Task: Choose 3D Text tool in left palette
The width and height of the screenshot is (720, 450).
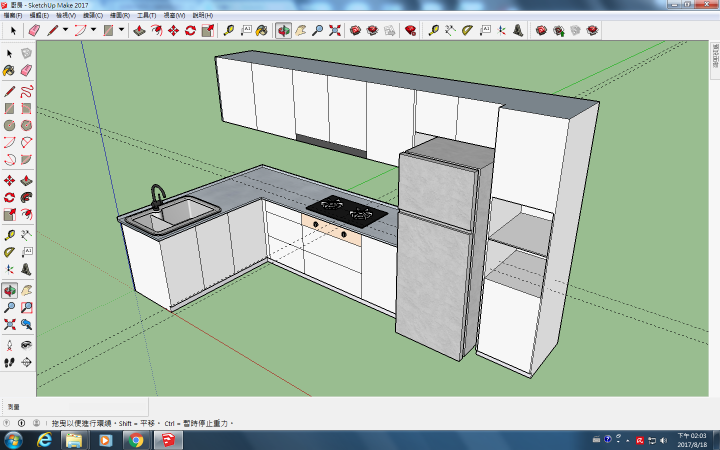Action: pyautogui.click(x=26, y=269)
